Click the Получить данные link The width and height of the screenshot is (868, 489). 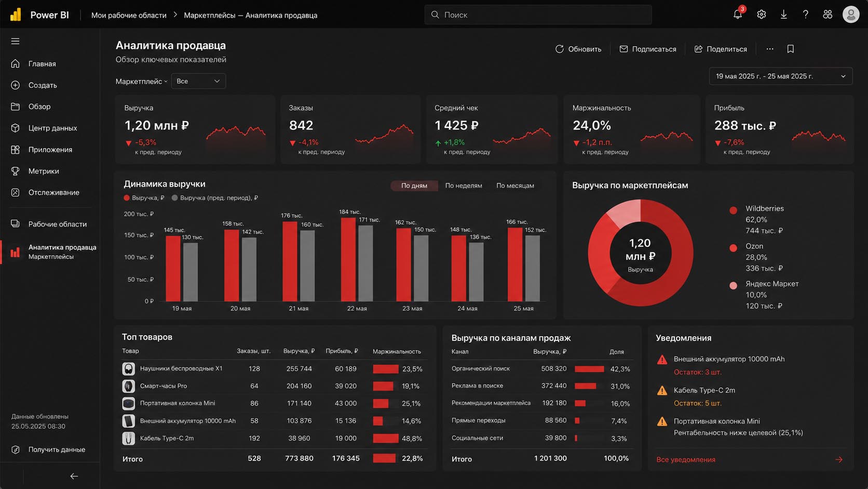(57, 450)
